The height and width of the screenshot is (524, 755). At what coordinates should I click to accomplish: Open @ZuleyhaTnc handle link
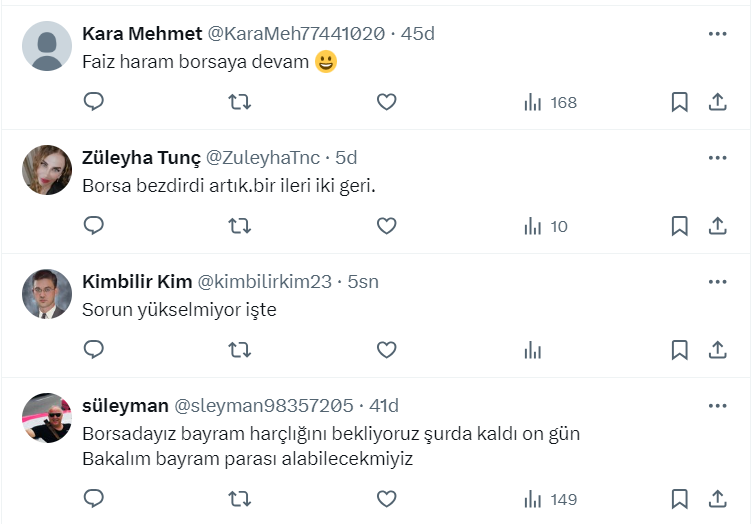(263, 157)
